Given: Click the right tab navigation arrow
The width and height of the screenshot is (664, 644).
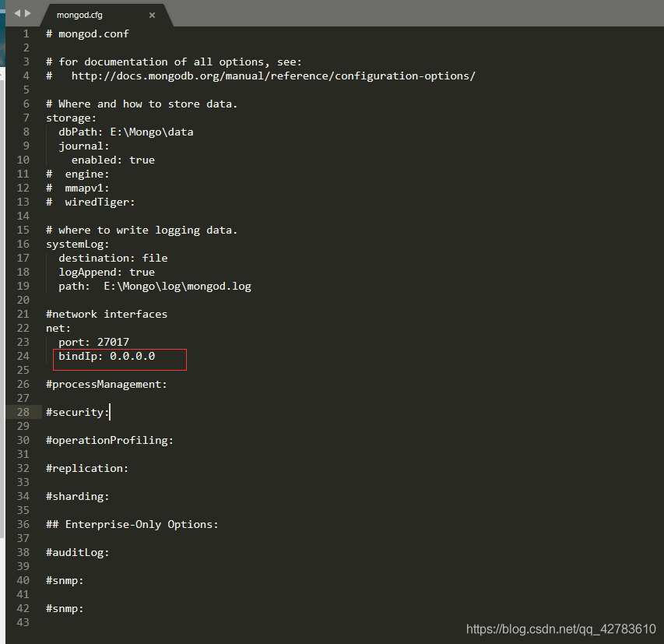Looking at the screenshot, I should pos(29,13).
